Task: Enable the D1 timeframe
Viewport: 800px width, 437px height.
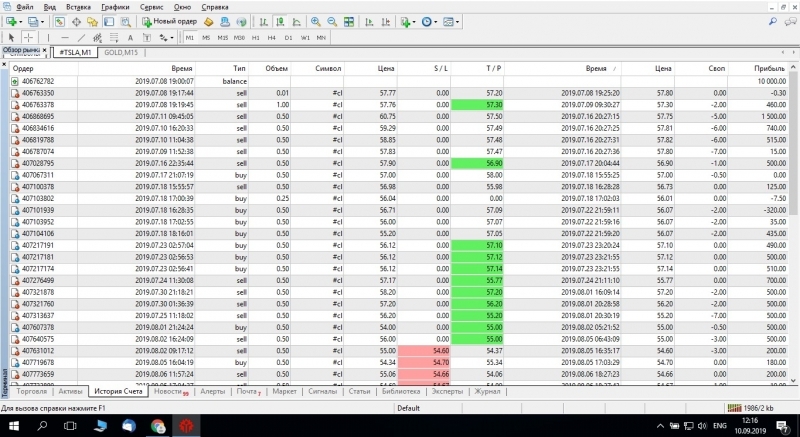Action: pos(288,37)
